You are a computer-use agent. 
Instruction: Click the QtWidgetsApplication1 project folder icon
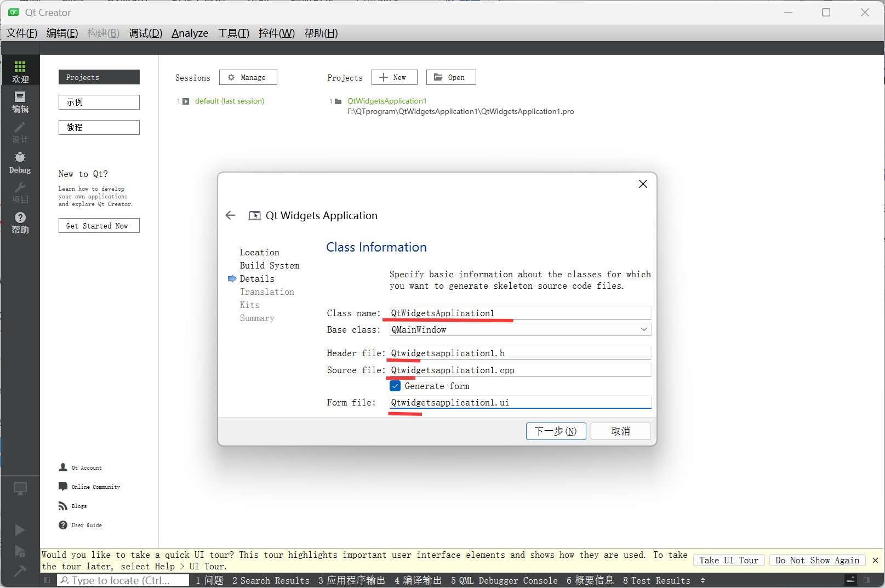tap(338, 101)
